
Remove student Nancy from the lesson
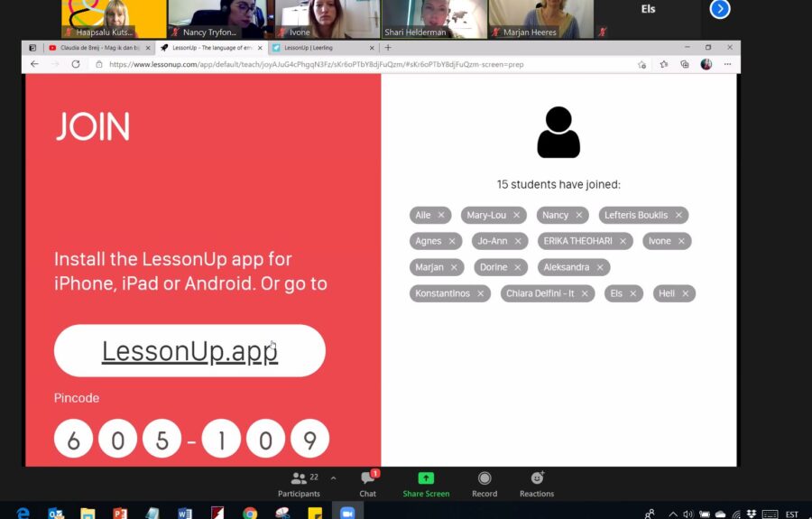coord(579,215)
